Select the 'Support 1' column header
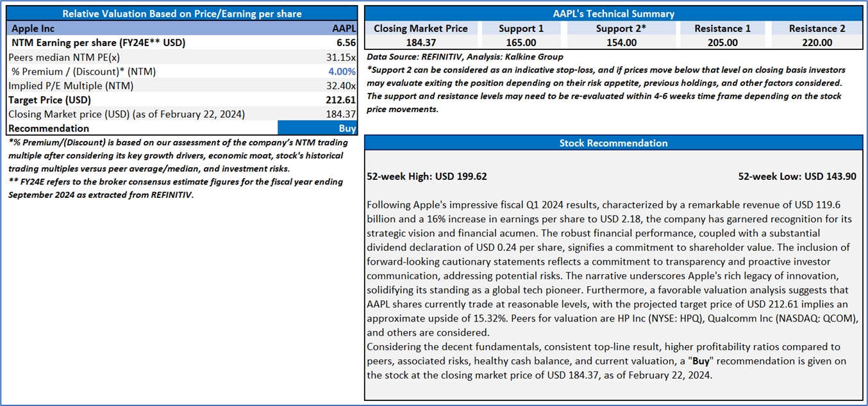The height and width of the screenshot is (406, 868). pos(521,29)
